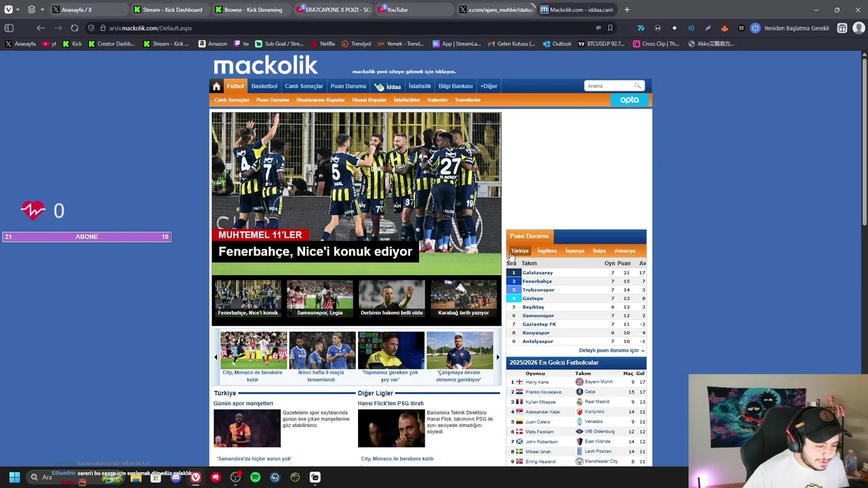Click Derbinin hakemi belli oldu thumbnail

[x=391, y=298]
